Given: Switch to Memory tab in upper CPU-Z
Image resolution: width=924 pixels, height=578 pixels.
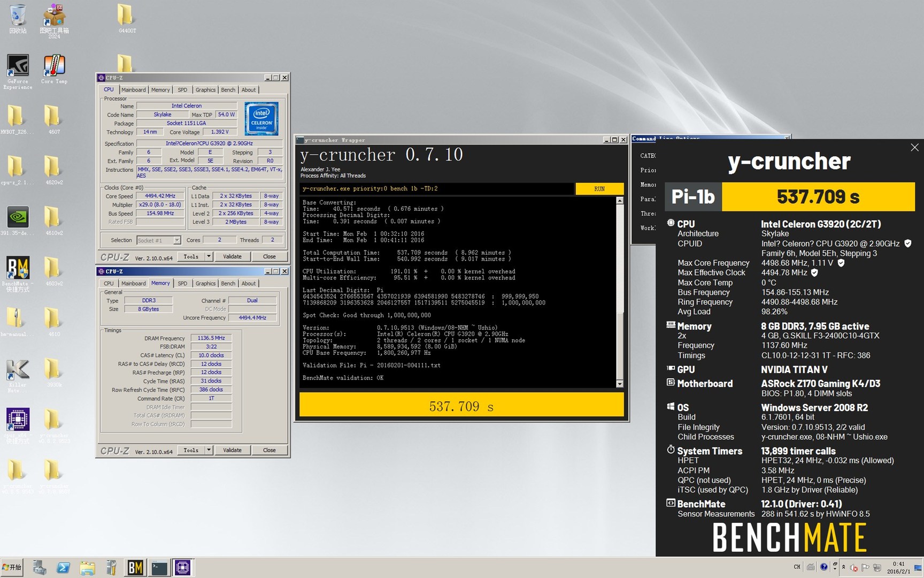Looking at the screenshot, I should (x=160, y=90).
